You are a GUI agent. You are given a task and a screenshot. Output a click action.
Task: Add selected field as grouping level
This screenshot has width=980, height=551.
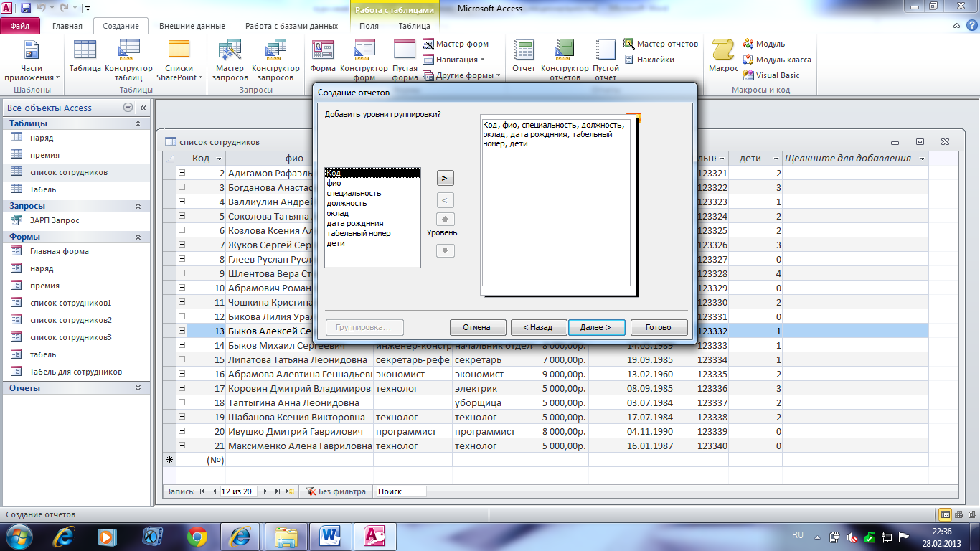coord(445,178)
